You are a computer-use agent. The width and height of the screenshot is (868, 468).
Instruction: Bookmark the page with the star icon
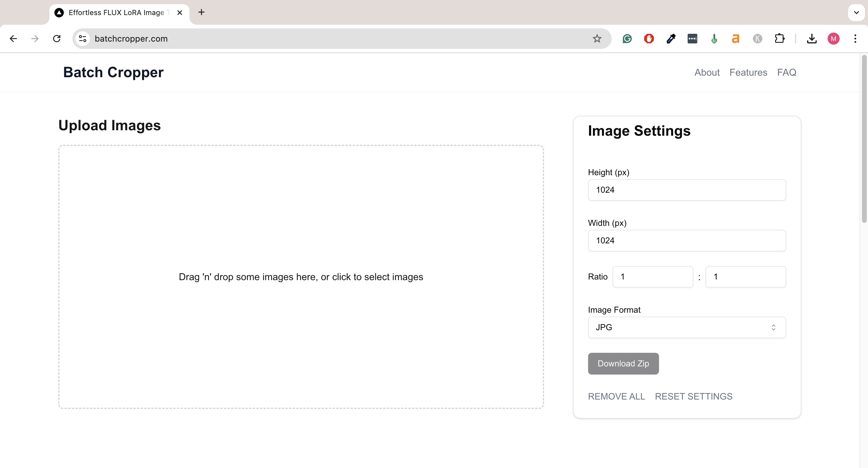pos(597,38)
